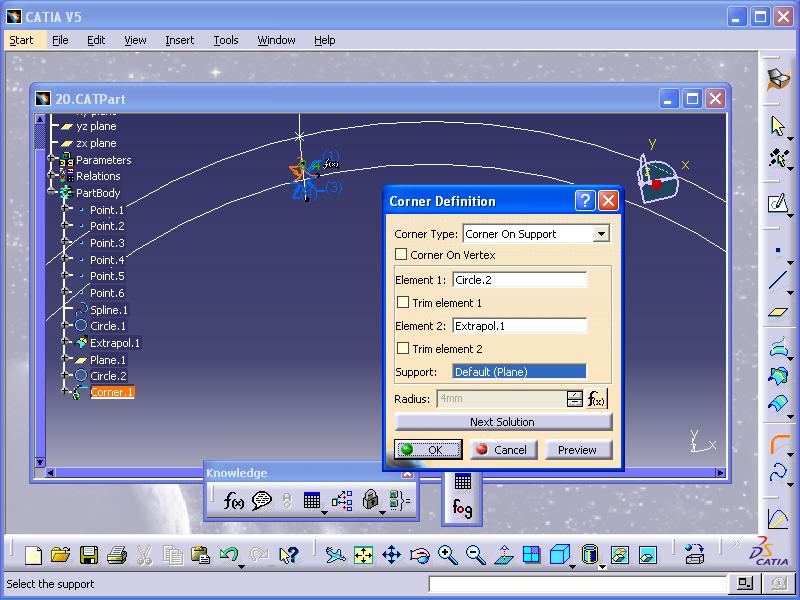The height and width of the screenshot is (600, 800).
Task: Expand the Parameters node in the tree
Action: click(x=53, y=160)
